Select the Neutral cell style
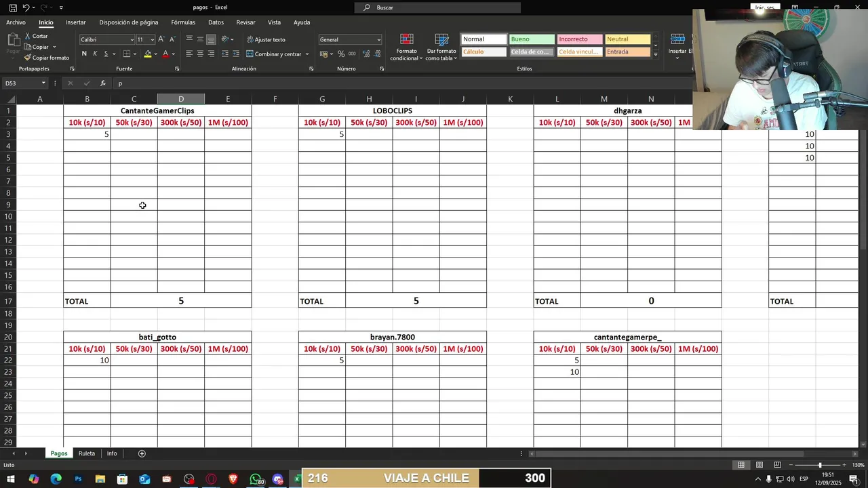The width and height of the screenshot is (868, 488). (628, 39)
